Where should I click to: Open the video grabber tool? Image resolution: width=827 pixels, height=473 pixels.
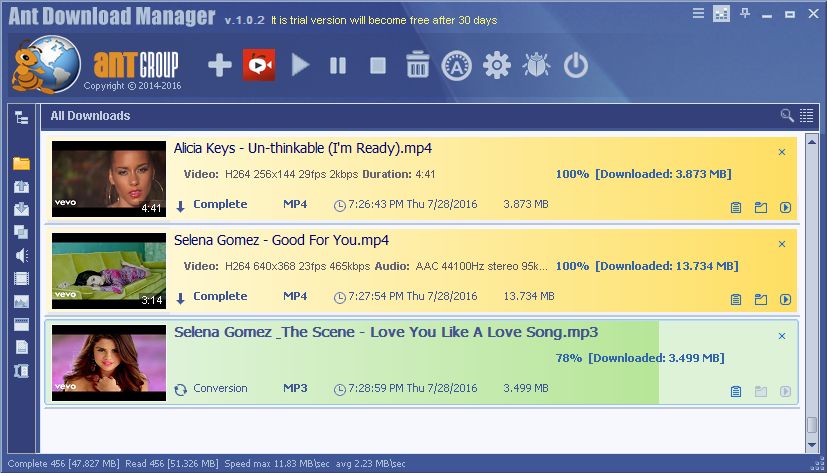tap(259, 65)
